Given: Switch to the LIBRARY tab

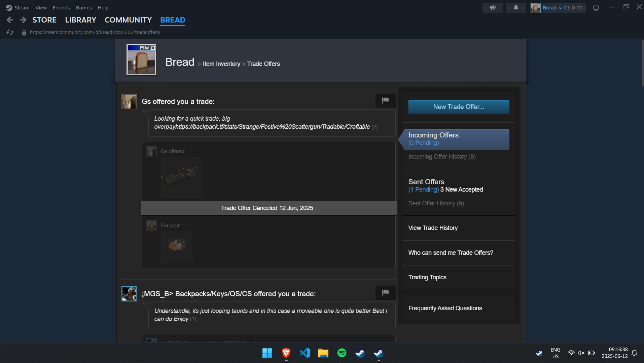Looking at the screenshot, I should 80,20.
